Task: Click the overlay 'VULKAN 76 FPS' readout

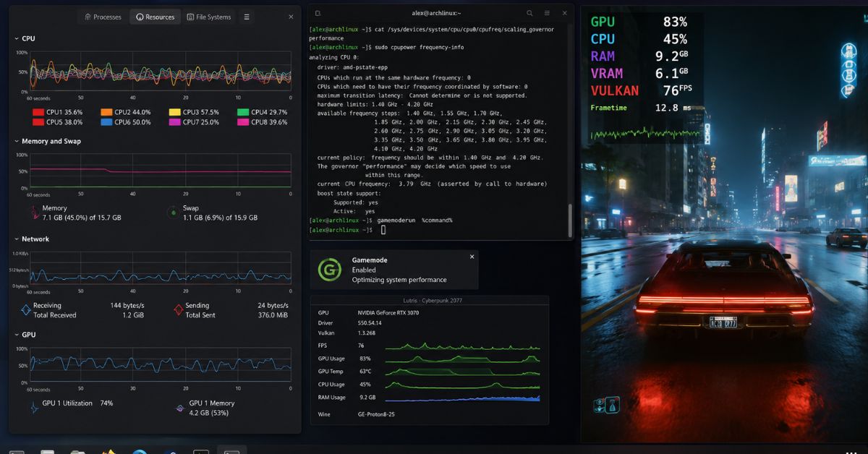Action: click(x=641, y=90)
